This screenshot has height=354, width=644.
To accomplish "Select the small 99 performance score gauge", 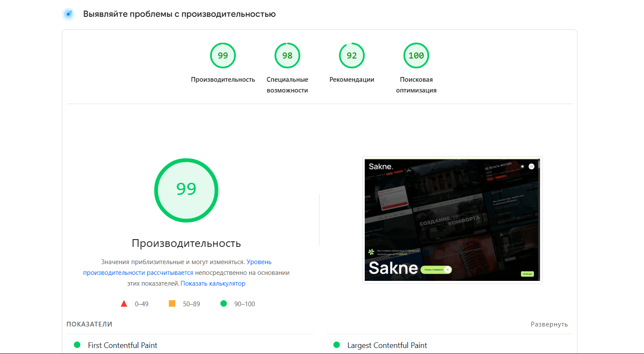I will tap(223, 55).
